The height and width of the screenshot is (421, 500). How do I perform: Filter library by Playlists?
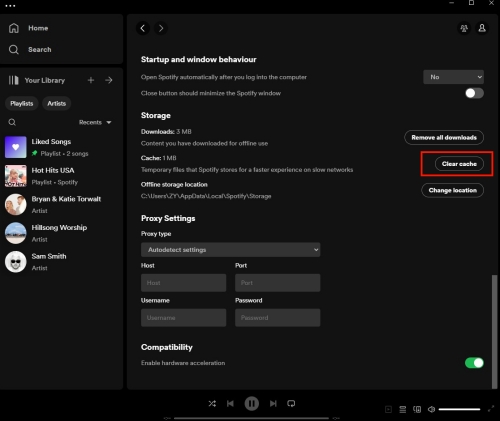[x=22, y=103]
